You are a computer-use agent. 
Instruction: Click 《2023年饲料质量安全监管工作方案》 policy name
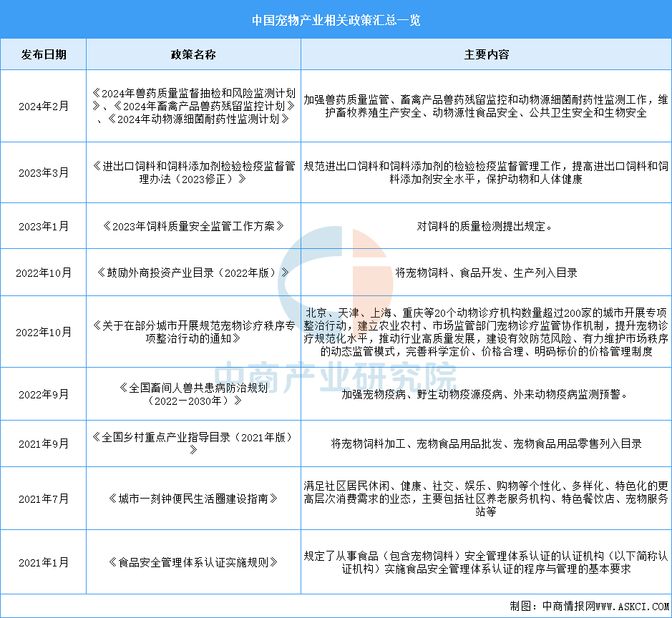tap(193, 226)
